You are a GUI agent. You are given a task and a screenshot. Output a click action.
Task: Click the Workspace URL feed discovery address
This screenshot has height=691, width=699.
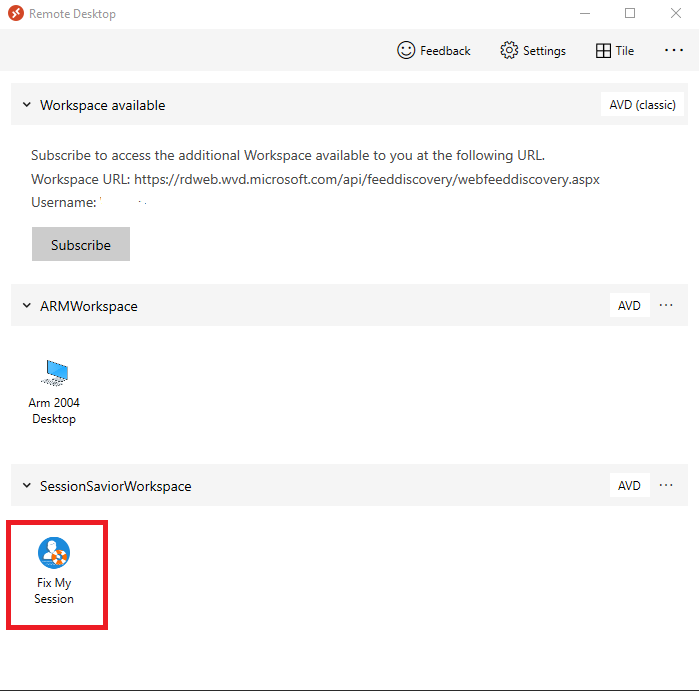[x=366, y=179]
